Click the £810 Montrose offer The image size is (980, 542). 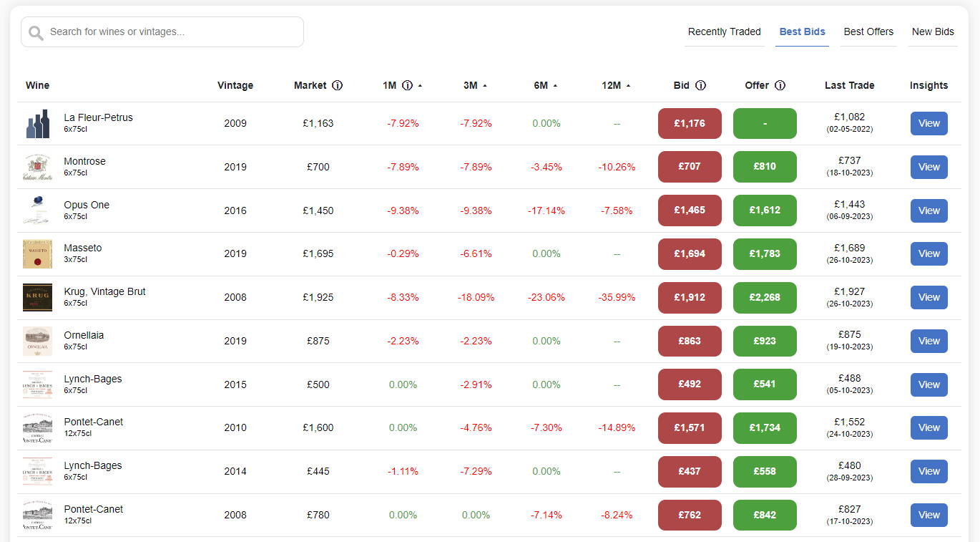coord(765,167)
